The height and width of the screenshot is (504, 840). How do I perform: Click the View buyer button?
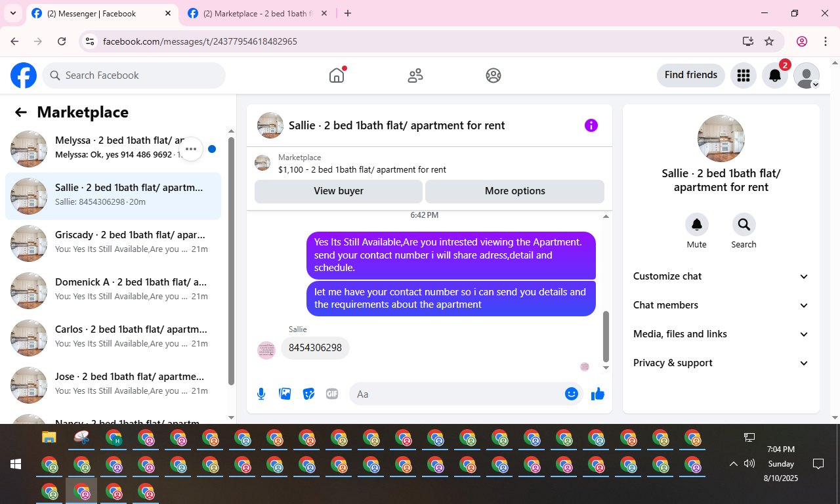tap(339, 191)
